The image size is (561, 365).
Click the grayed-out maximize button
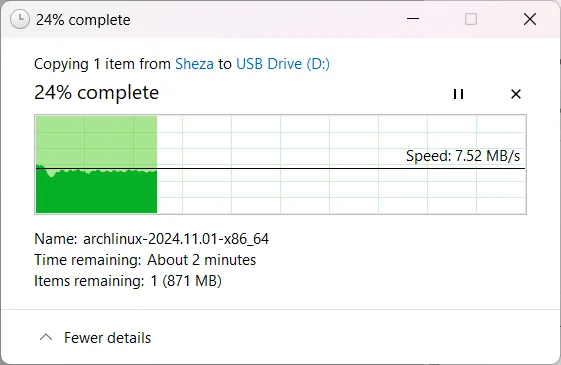pyautogui.click(x=471, y=19)
